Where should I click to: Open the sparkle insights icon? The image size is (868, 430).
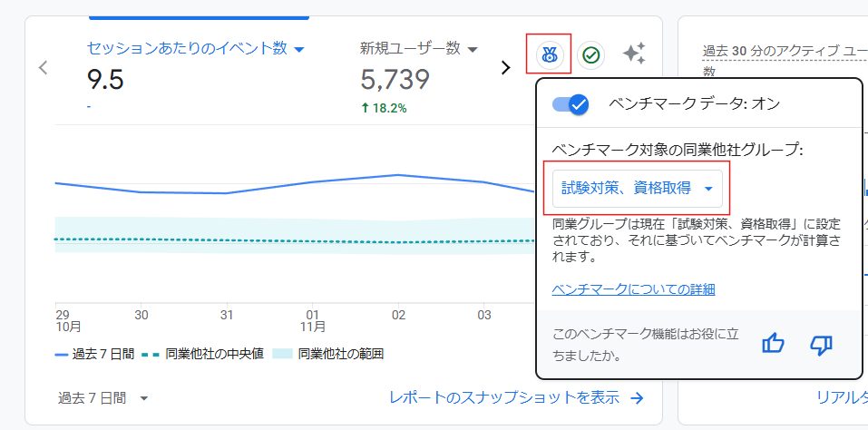pos(634,54)
